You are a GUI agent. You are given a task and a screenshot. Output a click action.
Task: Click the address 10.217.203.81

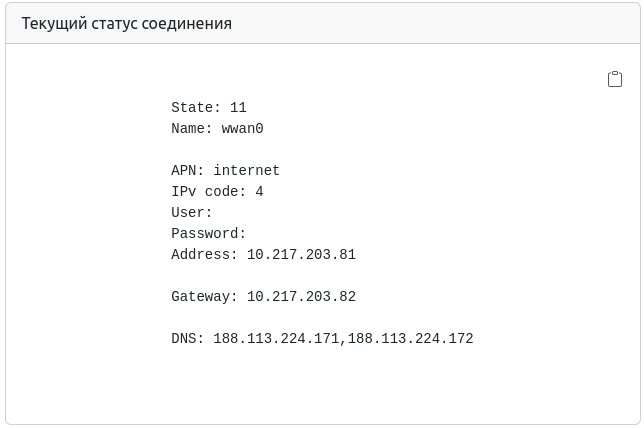(301, 255)
